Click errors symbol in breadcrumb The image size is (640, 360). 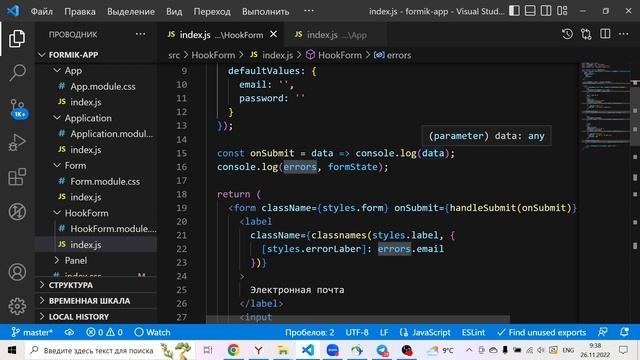(x=393, y=55)
